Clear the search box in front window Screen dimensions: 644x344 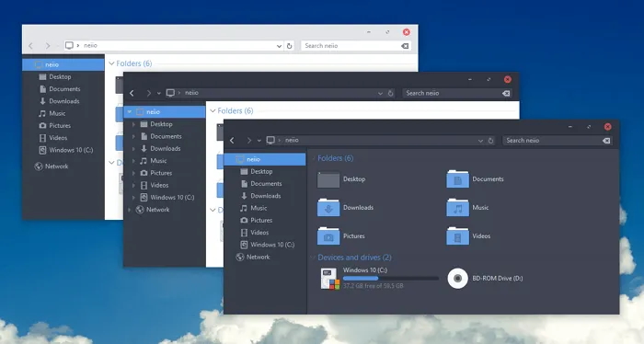tap(606, 141)
